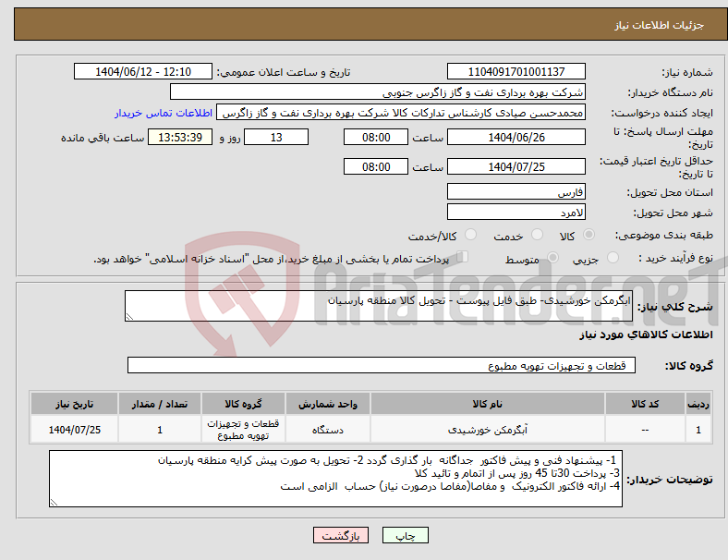Click the بازگشت back button
The height and width of the screenshot is (560, 728).
[x=341, y=535]
